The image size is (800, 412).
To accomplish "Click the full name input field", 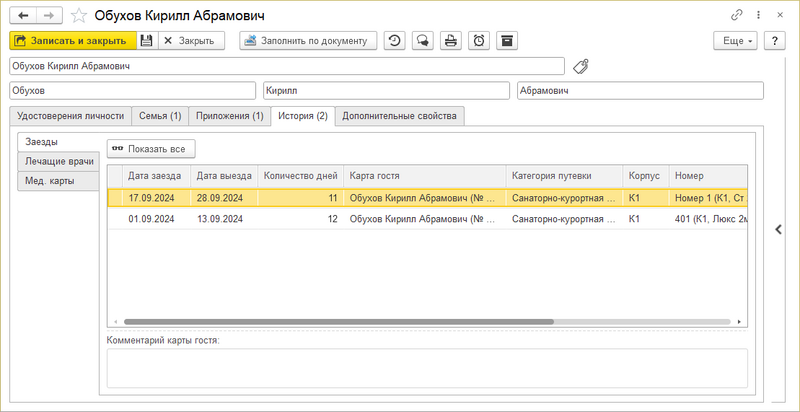I will tap(287, 66).
